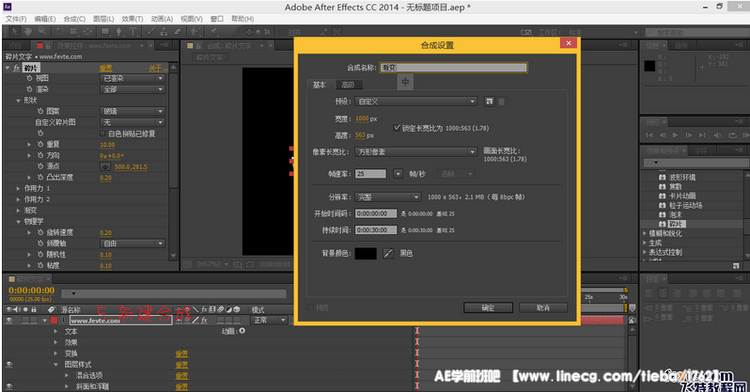
Task: Click the 确定 button
Action: pos(488,308)
